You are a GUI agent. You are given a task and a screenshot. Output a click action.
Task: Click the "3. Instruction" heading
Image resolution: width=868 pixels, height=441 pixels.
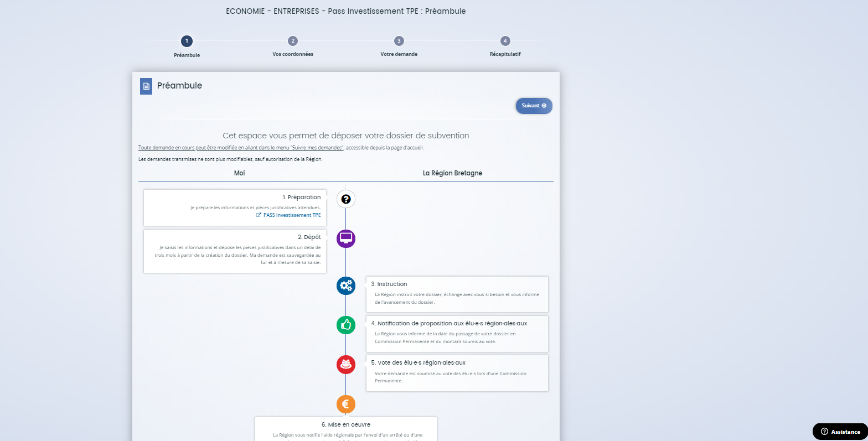click(389, 284)
